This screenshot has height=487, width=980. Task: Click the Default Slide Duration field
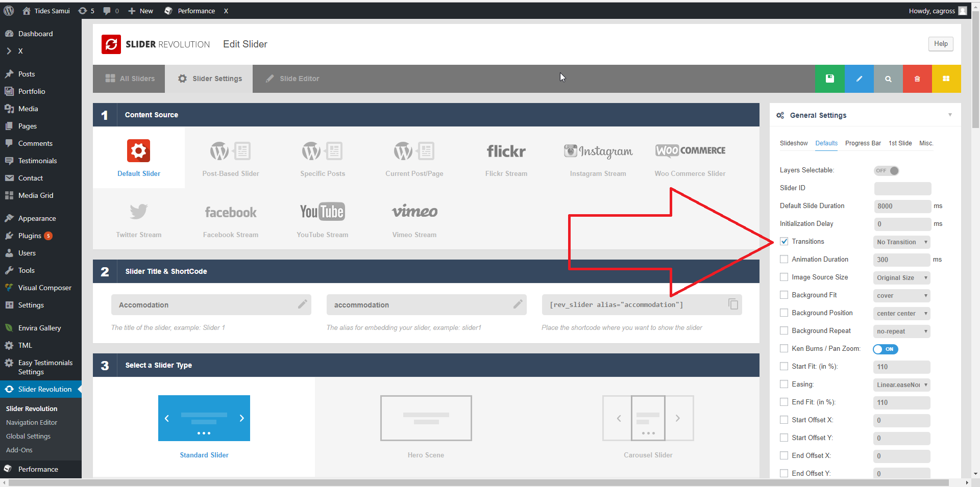click(x=902, y=206)
